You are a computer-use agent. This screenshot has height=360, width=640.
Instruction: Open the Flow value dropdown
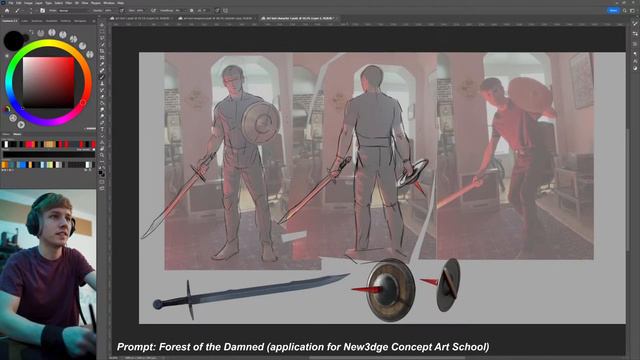point(140,11)
